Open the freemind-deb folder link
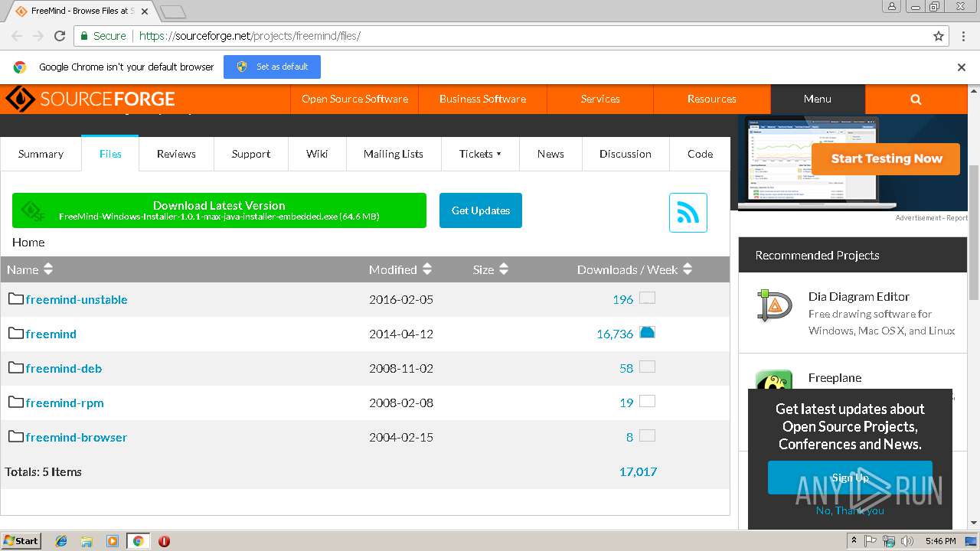The width and height of the screenshot is (980, 551). (64, 368)
